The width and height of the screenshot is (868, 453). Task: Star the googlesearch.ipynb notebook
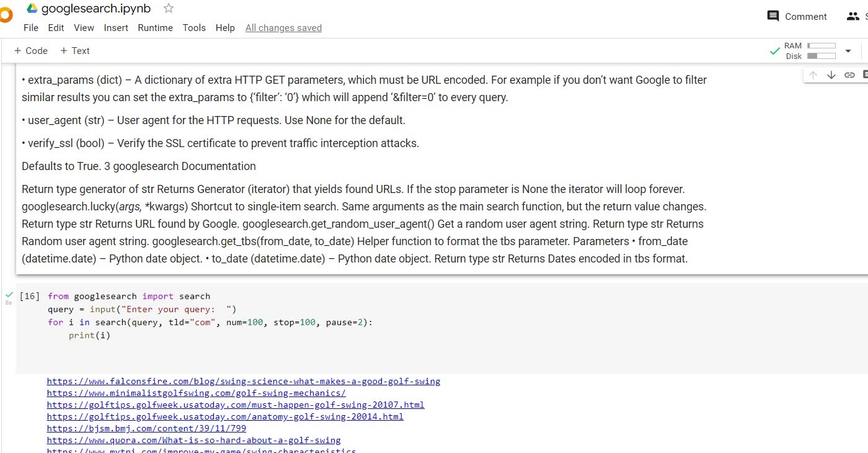point(169,8)
